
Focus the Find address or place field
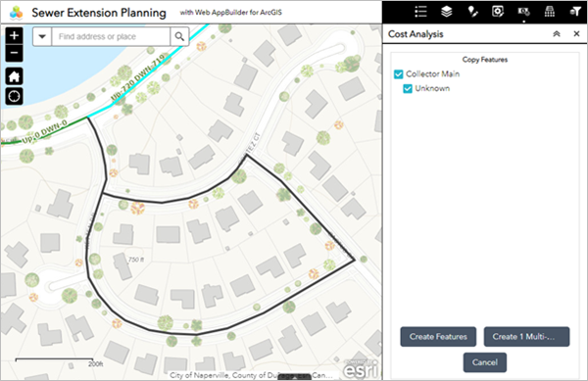pyautogui.click(x=111, y=36)
